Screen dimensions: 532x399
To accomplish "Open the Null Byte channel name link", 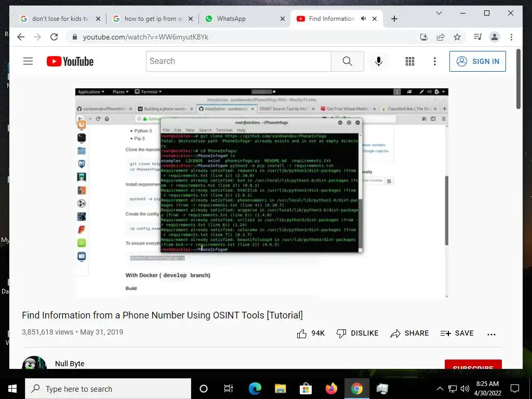I will tap(70, 364).
